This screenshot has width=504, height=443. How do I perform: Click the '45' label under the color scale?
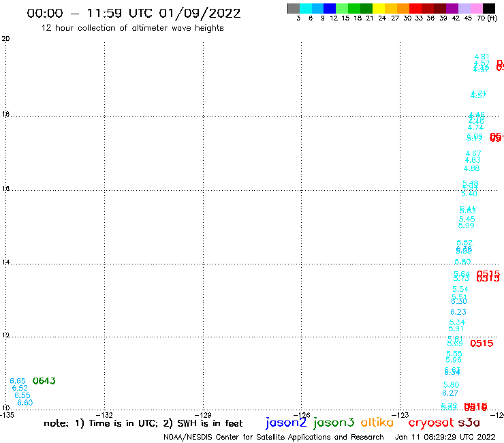pos(468,18)
